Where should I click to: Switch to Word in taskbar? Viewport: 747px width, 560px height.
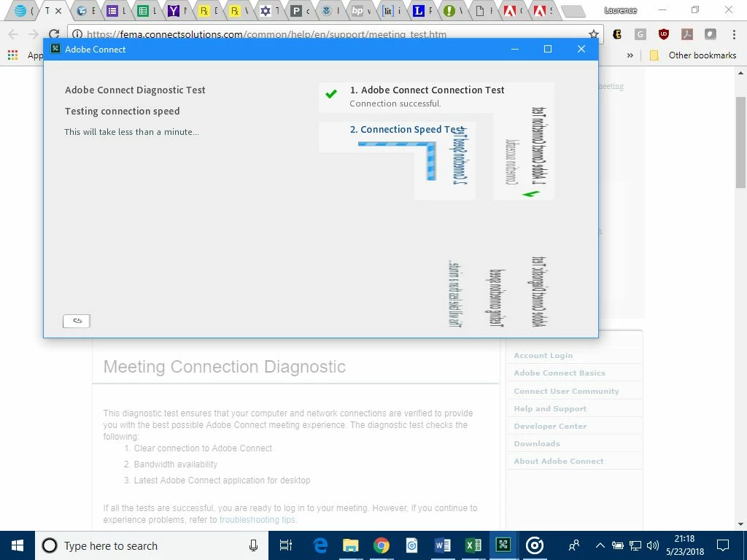443,545
